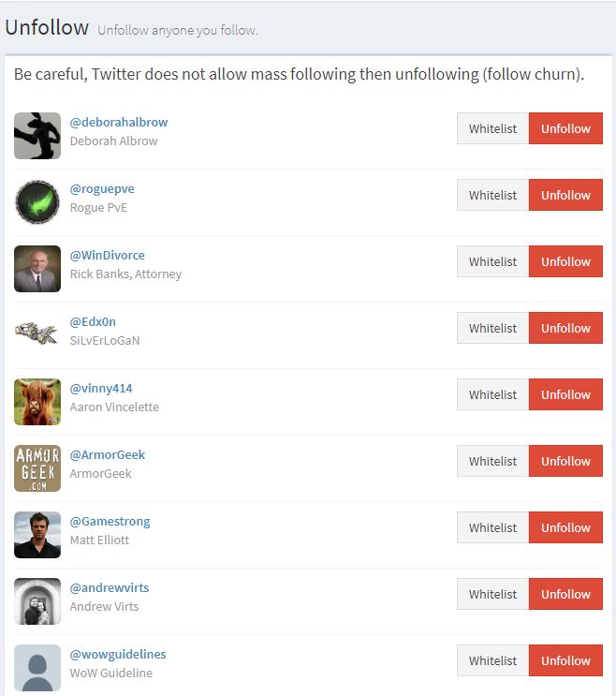Image resolution: width=616 pixels, height=696 pixels.
Task: Click the Rogue PvE green avatar
Action: (x=37, y=202)
